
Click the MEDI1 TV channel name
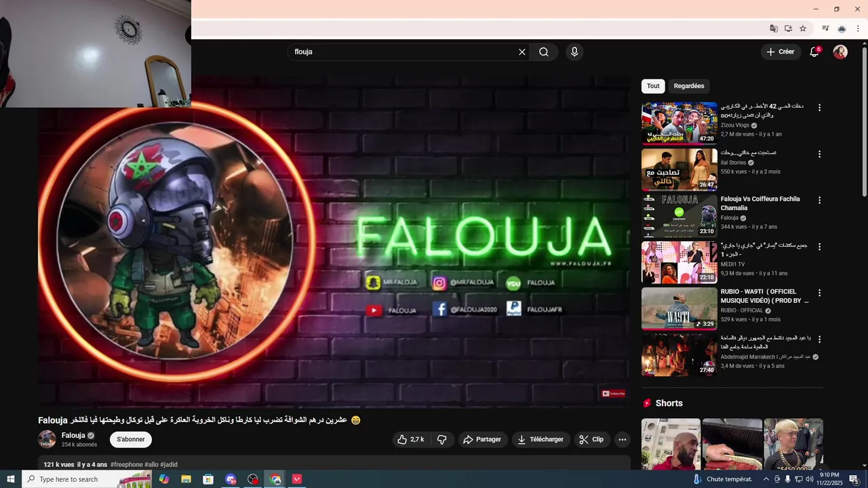pos(732,264)
